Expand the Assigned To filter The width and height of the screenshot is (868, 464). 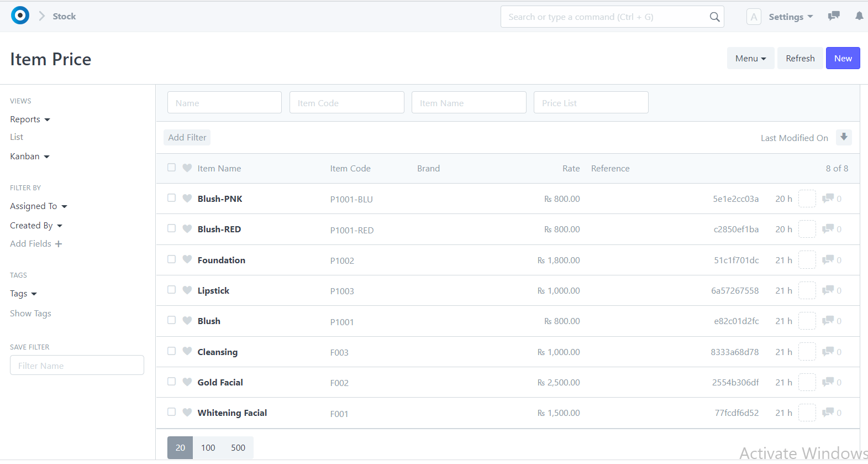(38, 206)
